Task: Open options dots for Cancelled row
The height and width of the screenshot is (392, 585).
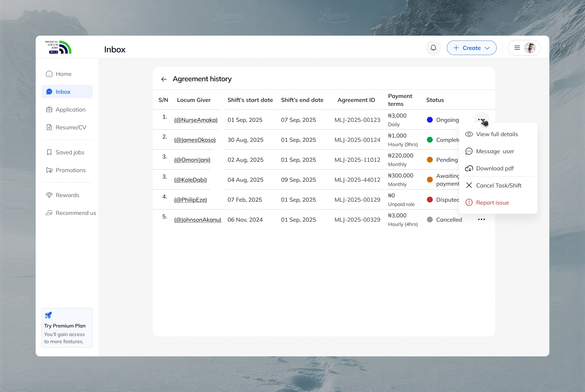Action: click(x=482, y=220)
